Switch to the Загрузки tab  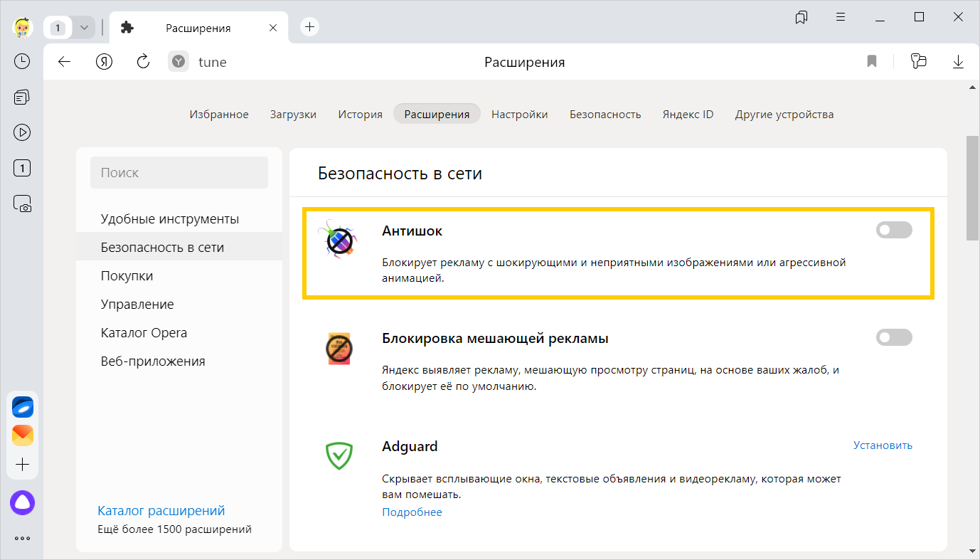coord(293,114)
